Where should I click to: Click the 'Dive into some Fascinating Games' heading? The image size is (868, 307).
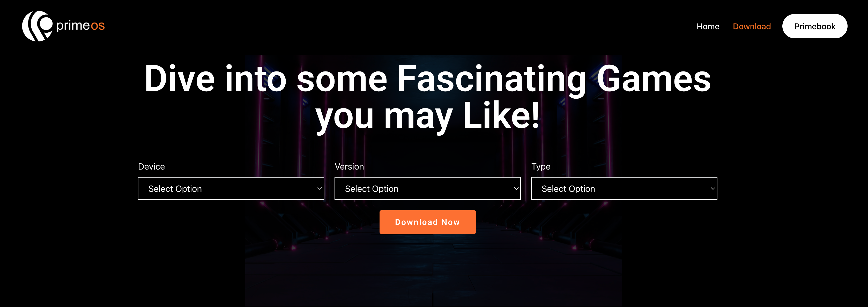427,78
